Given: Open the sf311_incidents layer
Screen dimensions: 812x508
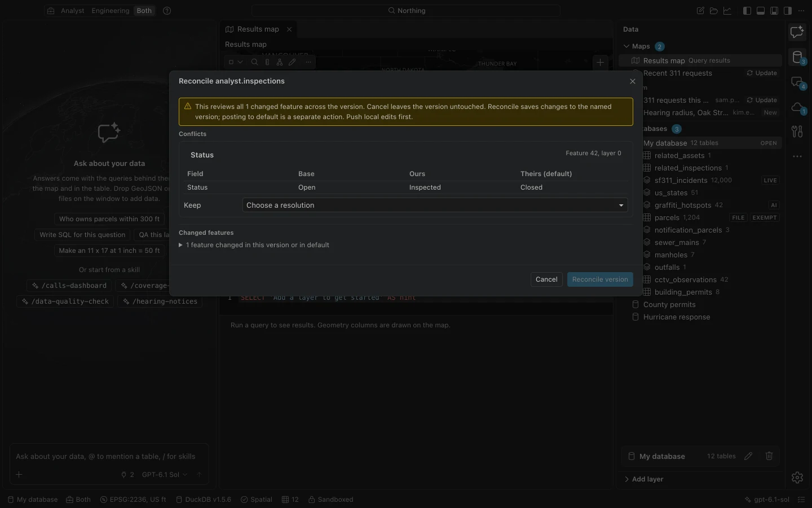Looking at the screenshot, I should click(681, 181).
